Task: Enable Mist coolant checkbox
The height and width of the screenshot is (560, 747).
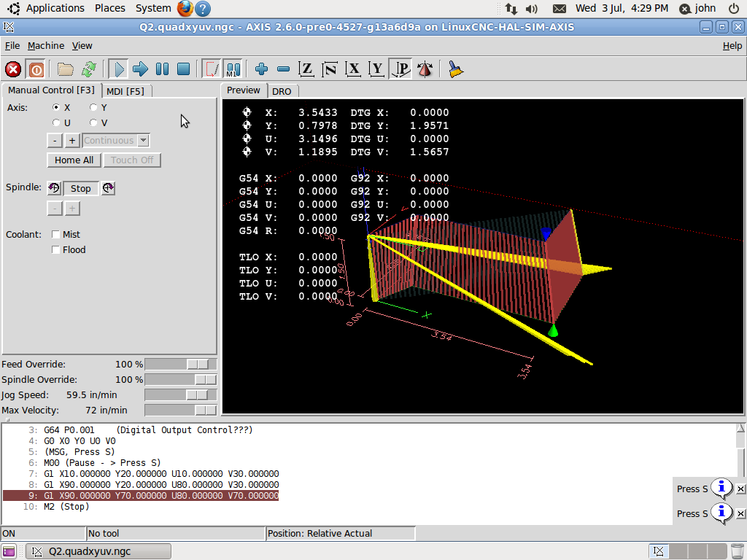Action: [55, 234]
